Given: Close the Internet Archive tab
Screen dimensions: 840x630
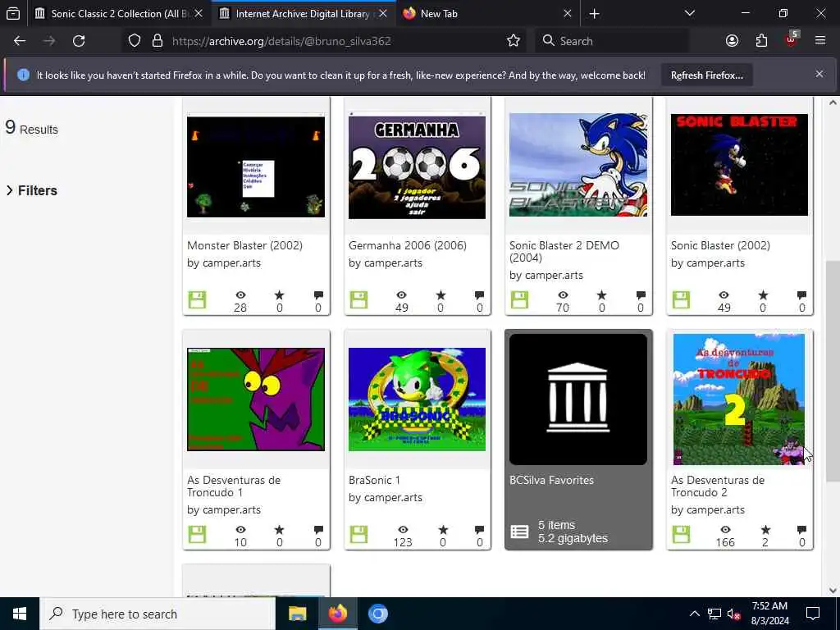Looking at the screenshot, I should click(383, 14).
